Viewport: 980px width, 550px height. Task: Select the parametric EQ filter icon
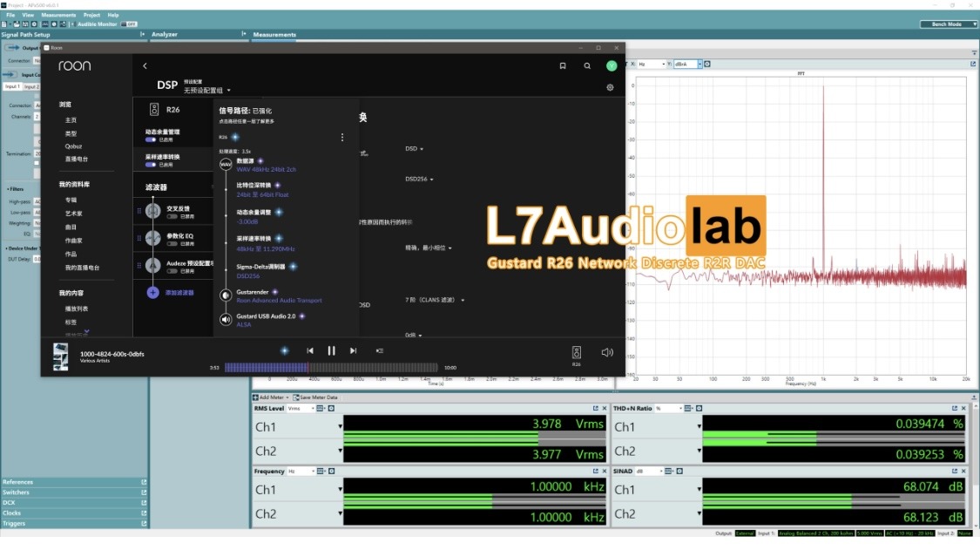point(153,238)
